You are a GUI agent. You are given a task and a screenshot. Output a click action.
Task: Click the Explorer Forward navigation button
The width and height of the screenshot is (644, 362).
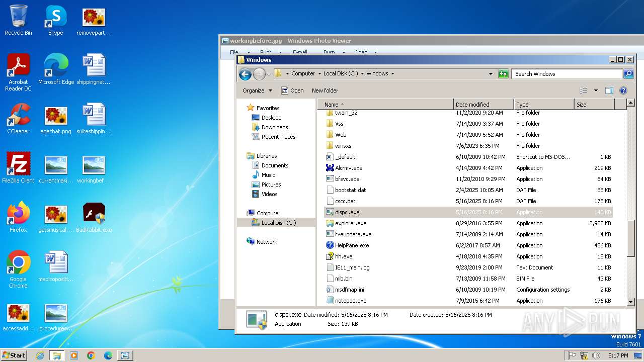(x=259, y=74)
